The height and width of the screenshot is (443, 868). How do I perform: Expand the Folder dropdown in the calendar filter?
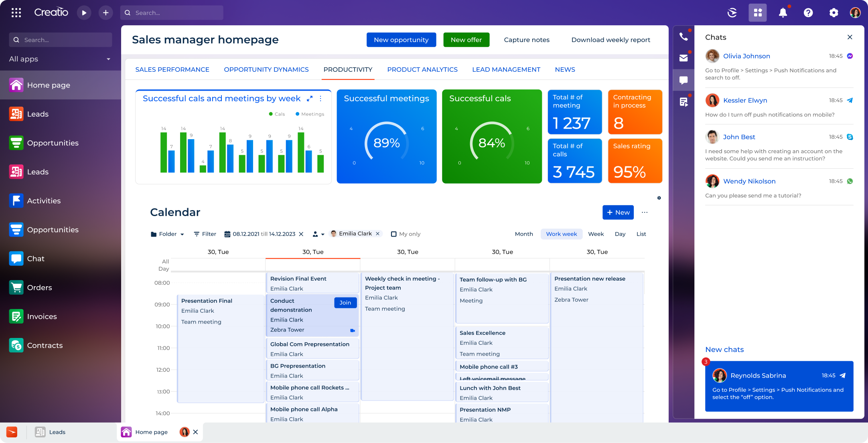click(x=167, y=234)
